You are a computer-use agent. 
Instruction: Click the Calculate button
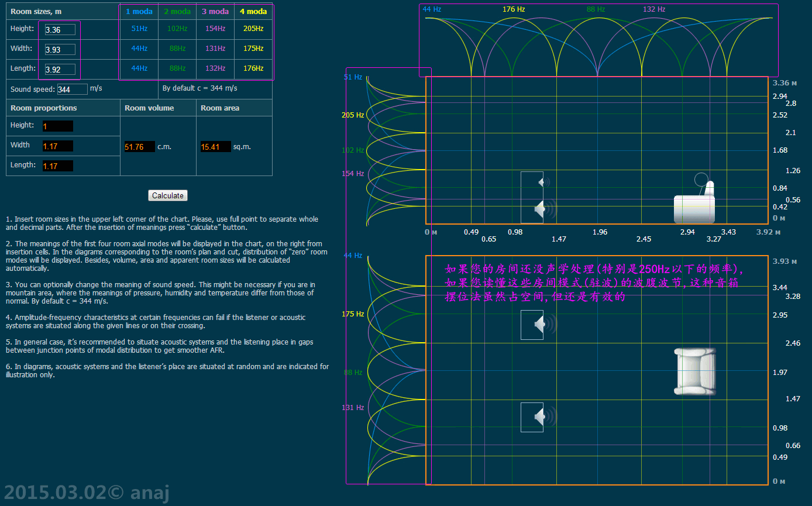point(168,195)
